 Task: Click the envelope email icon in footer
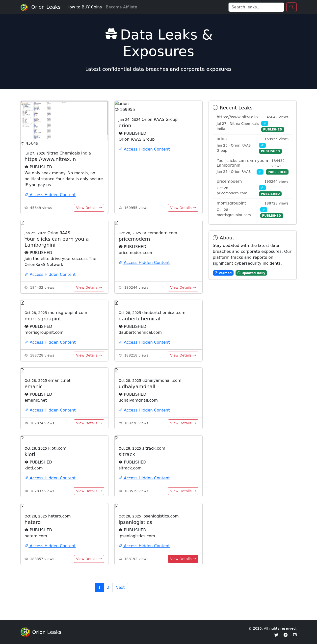[x=295, y=635]
